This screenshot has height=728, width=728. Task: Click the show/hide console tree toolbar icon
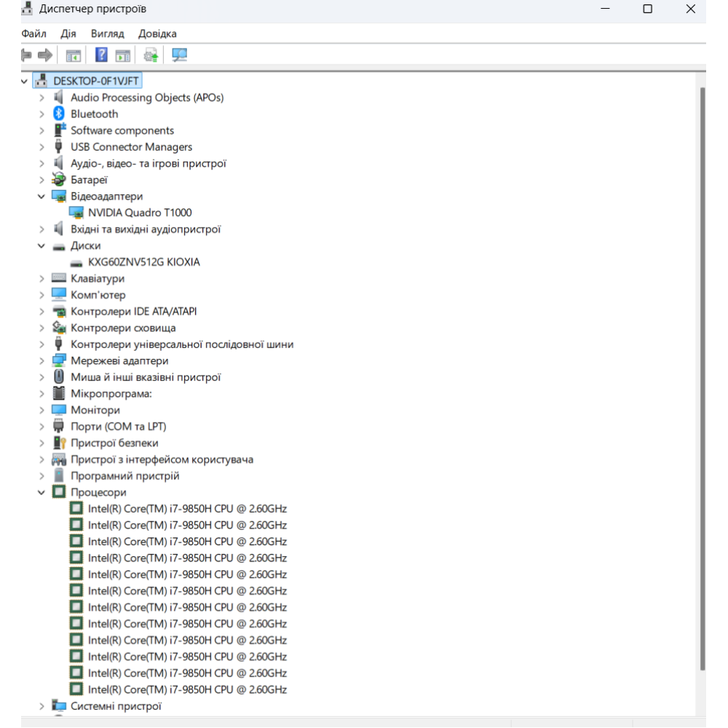click(73, 55)
